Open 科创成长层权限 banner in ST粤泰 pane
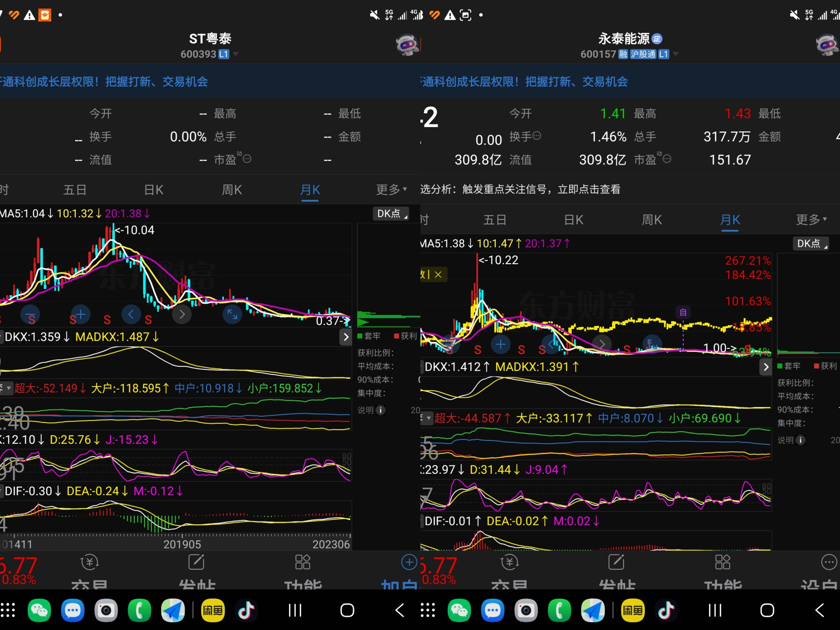 coord(210,81)
